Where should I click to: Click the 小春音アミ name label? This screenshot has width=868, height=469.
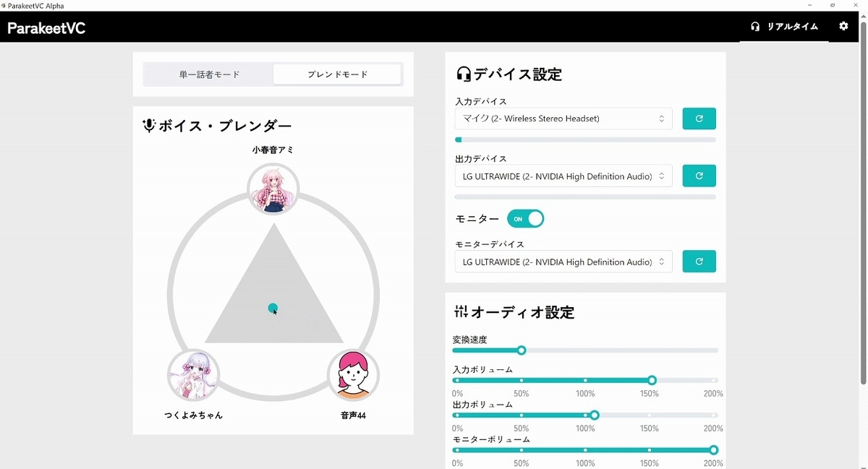pyautogui.click(x=273, y=150)
